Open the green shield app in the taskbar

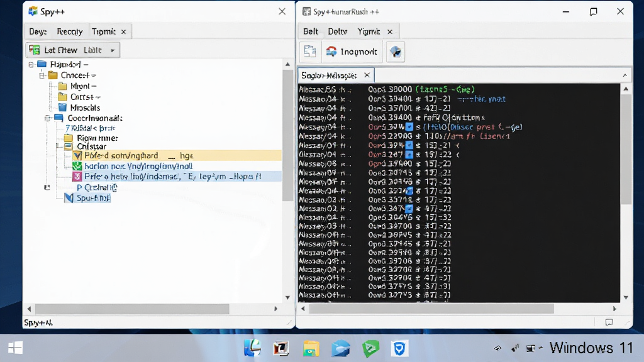[x=370, y=348]
